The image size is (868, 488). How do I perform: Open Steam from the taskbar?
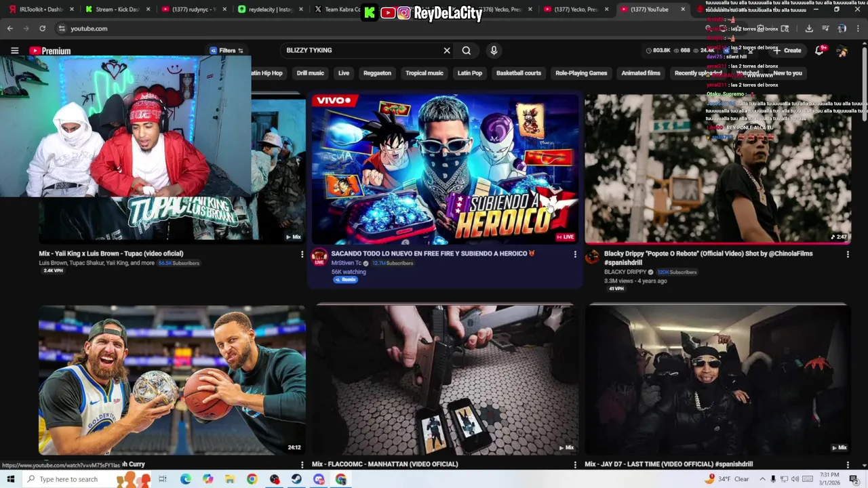point(296,479)
